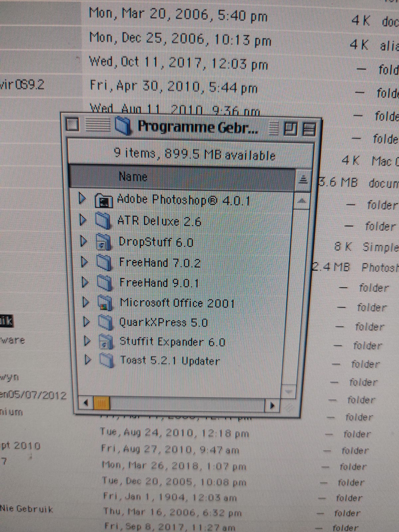This screenshot has width=399, height=532.
Task: Click the window zoom box in title bar
Action: [290, 129]
